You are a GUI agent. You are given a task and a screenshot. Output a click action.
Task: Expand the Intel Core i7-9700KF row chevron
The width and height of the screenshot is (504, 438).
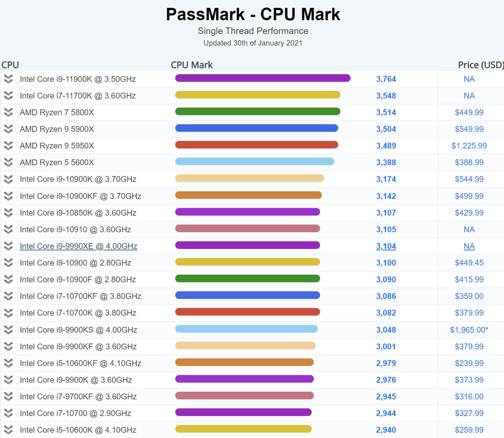[x=8, y=396]
